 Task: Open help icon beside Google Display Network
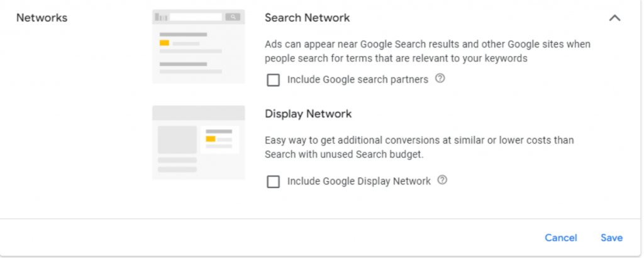coord(442,180)
